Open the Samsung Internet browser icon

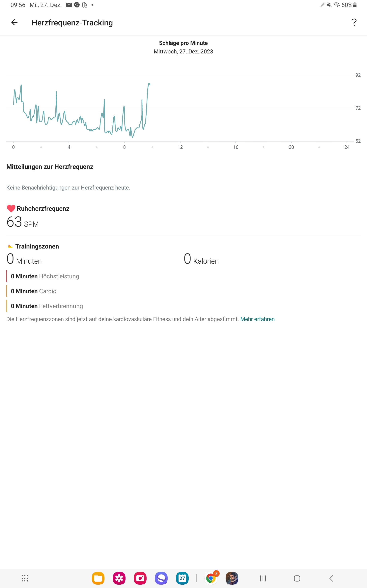161,578
